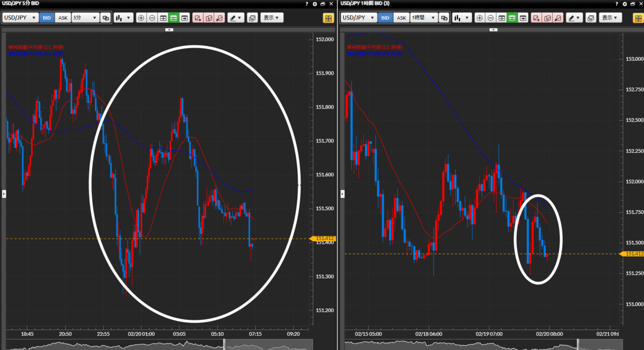This screenshot has height=350, width=644.
Task: Click add-drawing-object icon in 5分 chart toolbar
Action: [197, 18]
